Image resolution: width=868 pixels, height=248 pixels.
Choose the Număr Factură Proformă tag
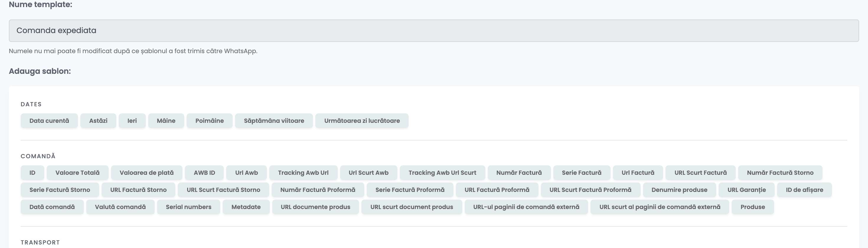(x=318, y=190)
